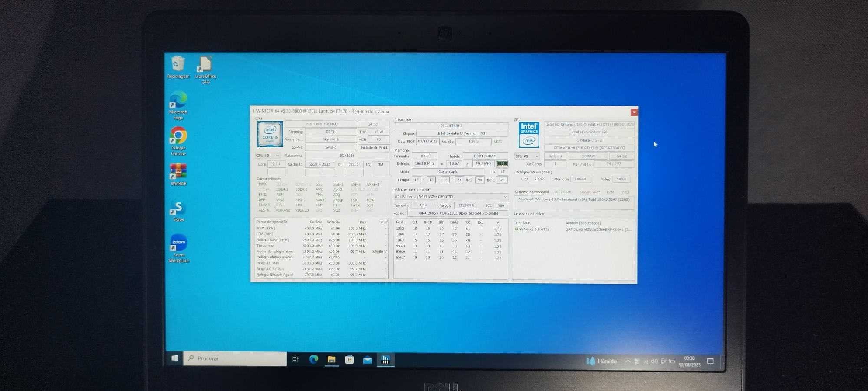Click the Unidade de Prod. field
The image size is (868, 391).
pyautogui.click(x=373, y=147)
